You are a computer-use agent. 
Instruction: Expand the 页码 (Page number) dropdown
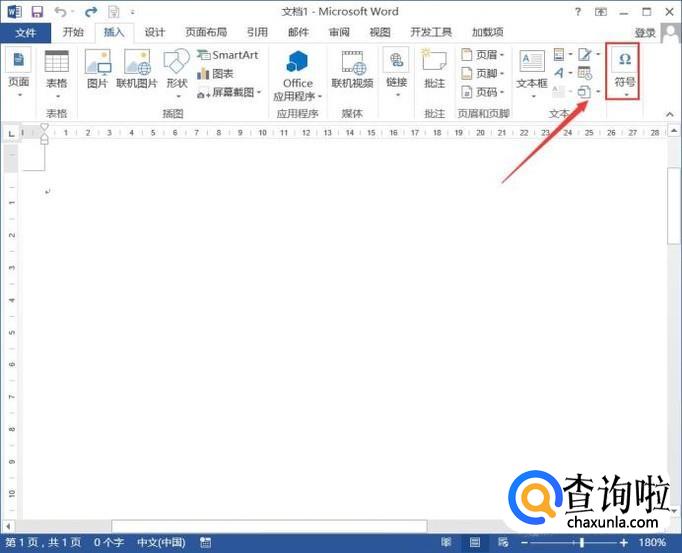click(x=484, y=92)
